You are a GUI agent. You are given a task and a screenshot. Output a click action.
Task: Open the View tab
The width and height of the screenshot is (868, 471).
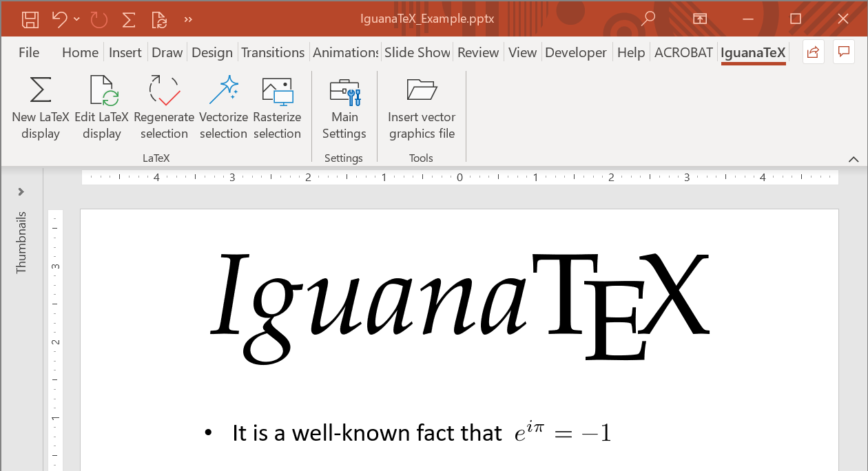pyautogui.click(x=522, y=52)
